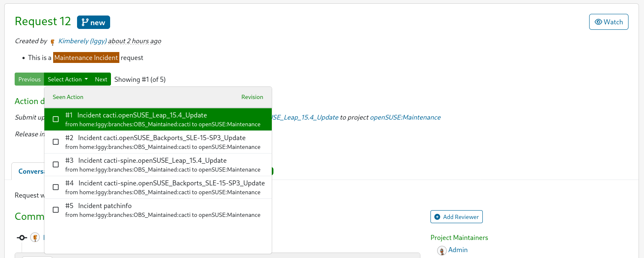The height and width of the screenshot is (258, 644).
Task: Check the box for action #5 Incident patchinfo
Action: click(x=56, y=210)
